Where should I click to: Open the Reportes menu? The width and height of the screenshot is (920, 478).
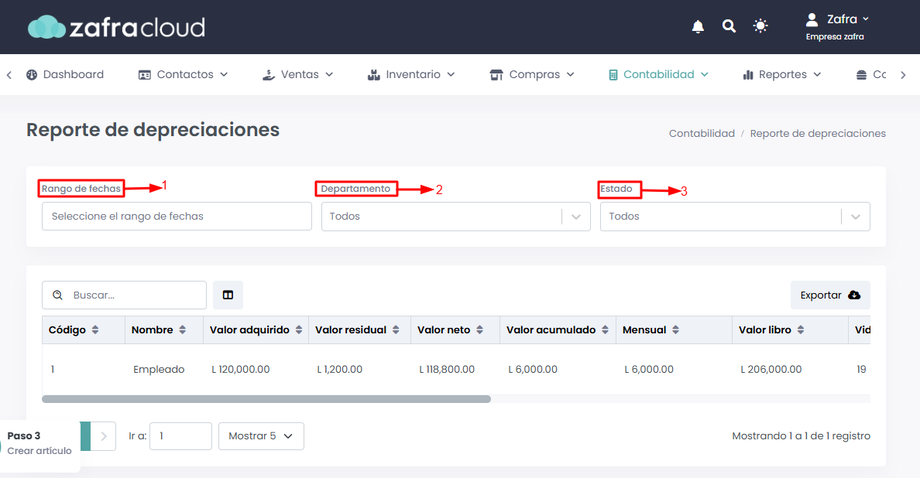[x=782, y=74]
